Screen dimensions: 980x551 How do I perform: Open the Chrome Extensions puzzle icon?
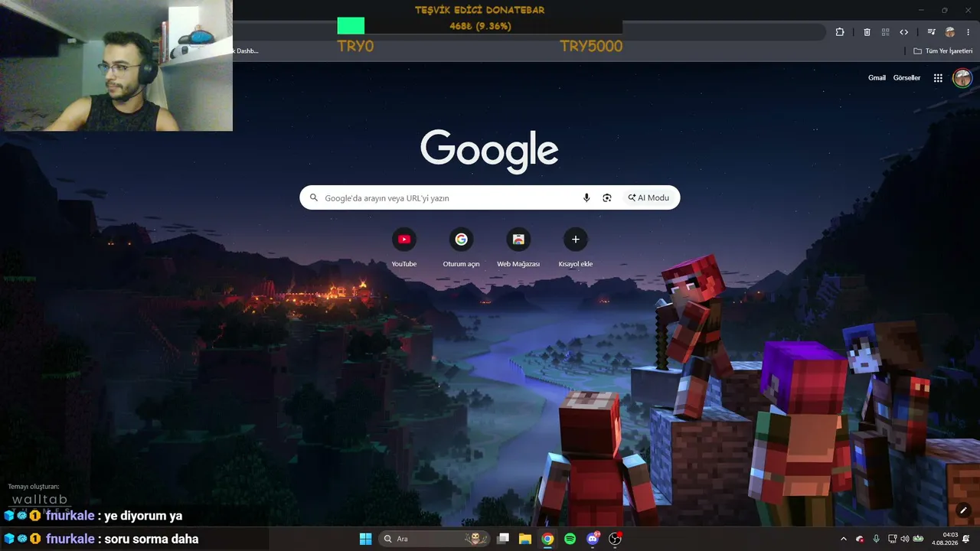point(840,32)
